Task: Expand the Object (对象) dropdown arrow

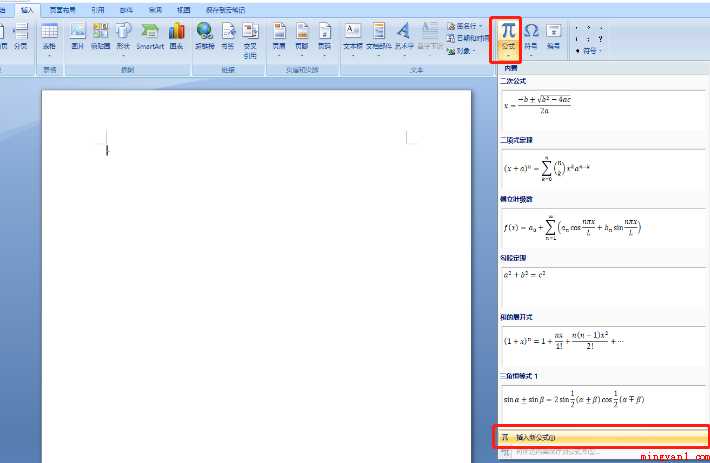Action: 474,51
